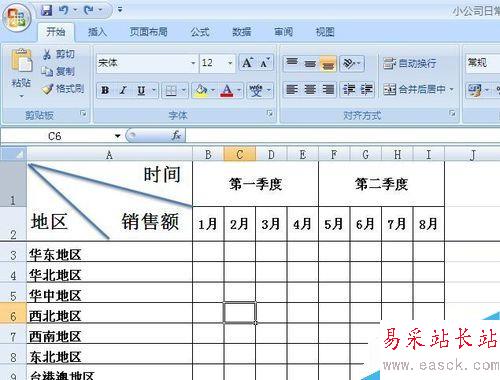Open the 公式 ribbon tab

point(200,32)
